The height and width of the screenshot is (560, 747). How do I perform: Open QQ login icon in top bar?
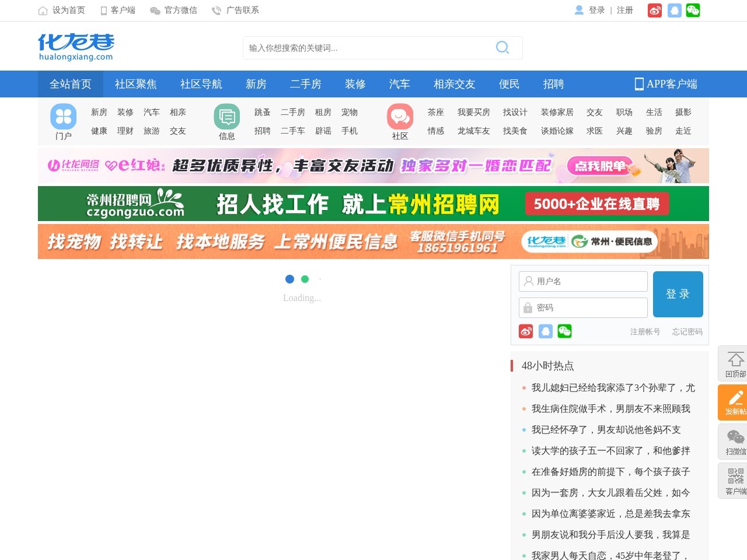pos(675,10)
